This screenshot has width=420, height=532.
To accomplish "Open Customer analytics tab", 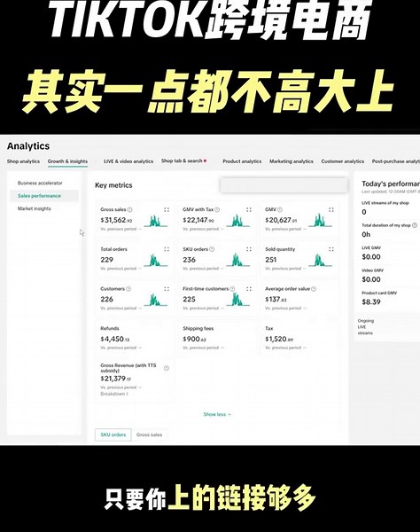I will tap(343, 161).
